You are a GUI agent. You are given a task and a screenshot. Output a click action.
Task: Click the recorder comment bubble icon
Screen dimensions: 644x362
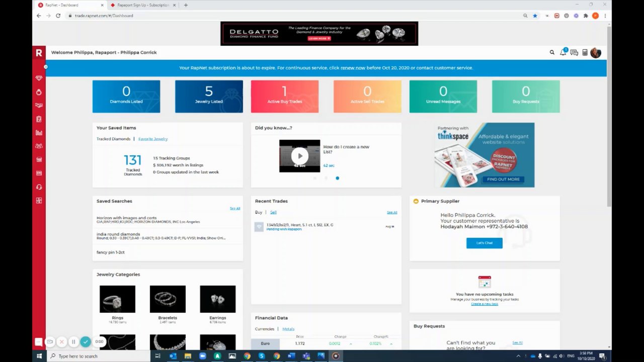pos(38,342)
